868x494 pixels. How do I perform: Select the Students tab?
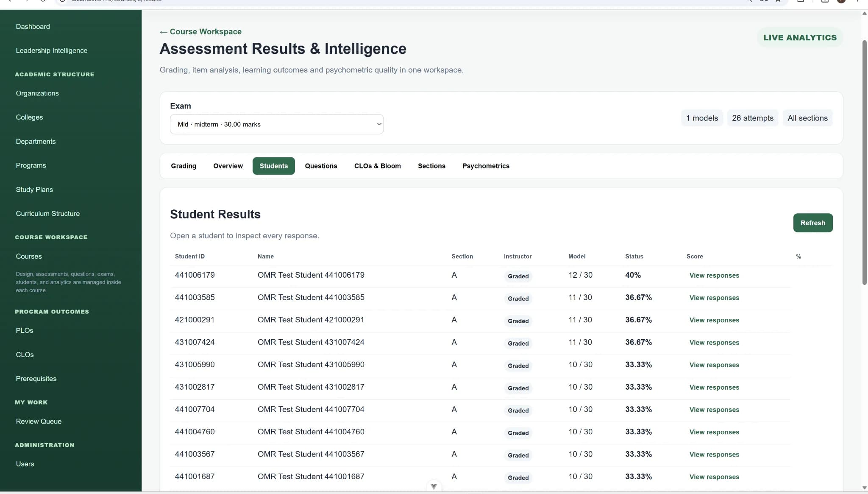274,166
